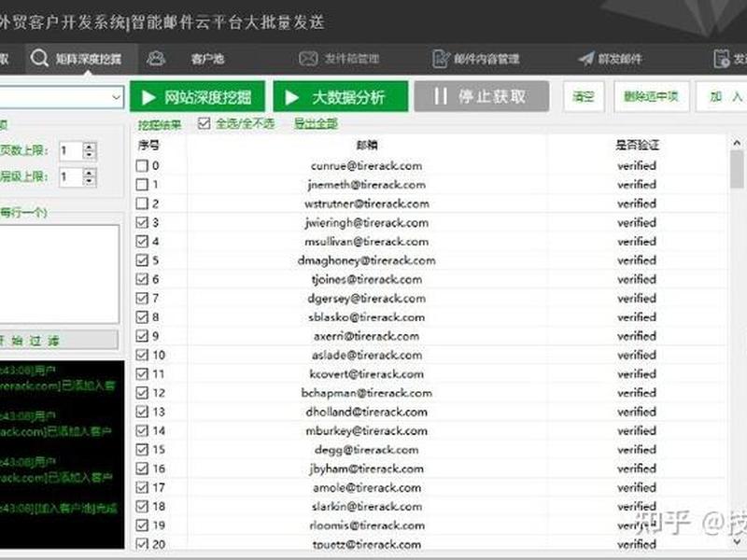Switch to the 群发邮件 tab
Viewport: 747px width, 560px height.
coord(620,59)
